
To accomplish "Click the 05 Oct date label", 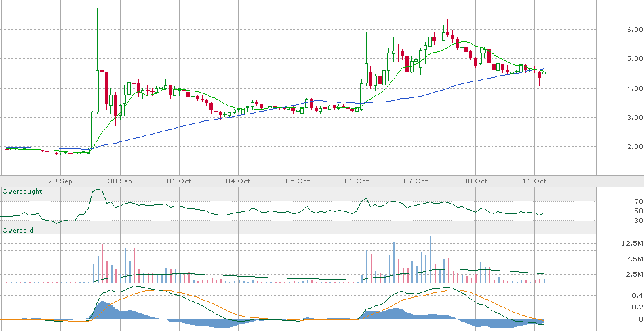I will (298, 181).
